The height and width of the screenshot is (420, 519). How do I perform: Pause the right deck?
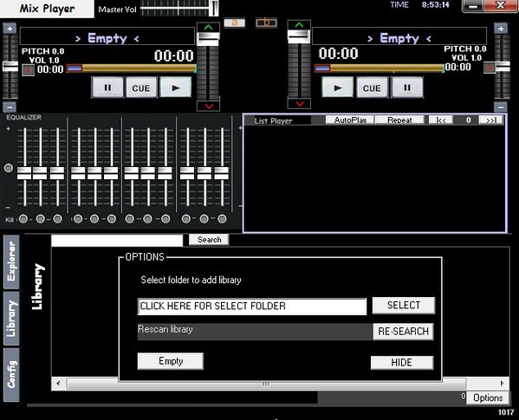pos(406,87)
